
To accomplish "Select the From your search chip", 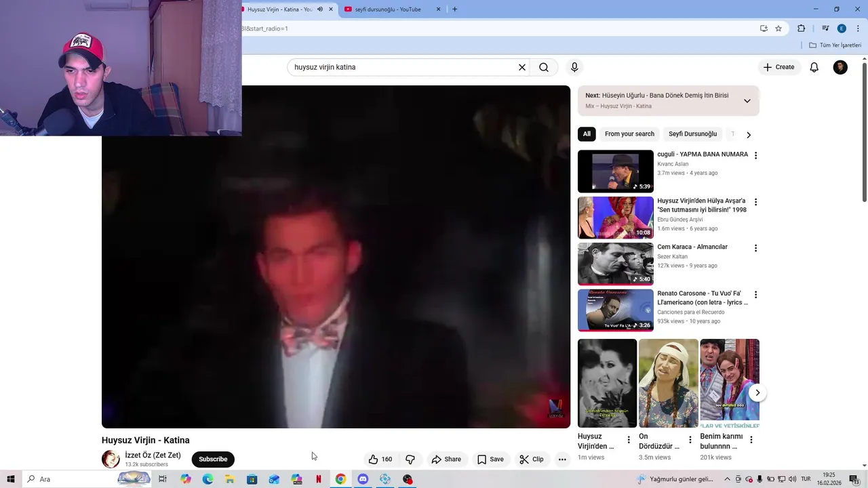I will tap(629, 134).
